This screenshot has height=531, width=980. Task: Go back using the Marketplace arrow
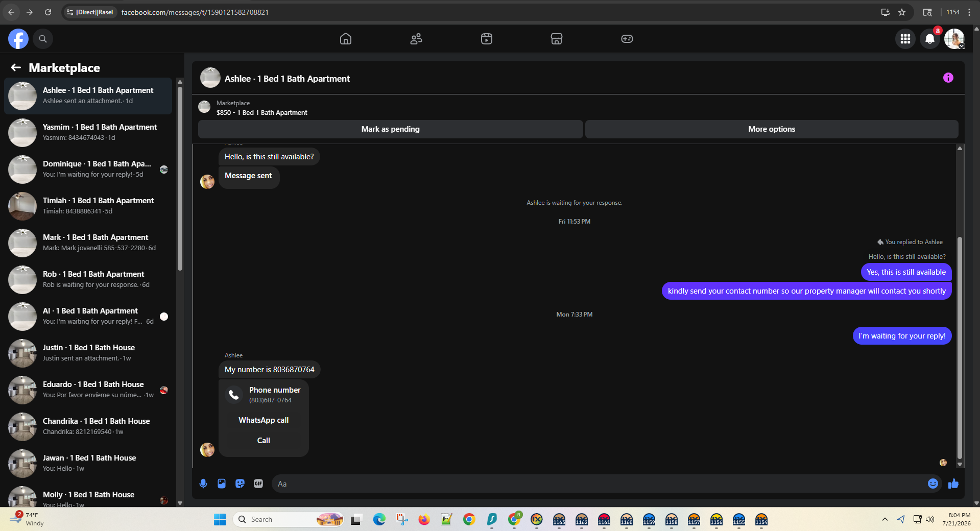tap(16, 67)
